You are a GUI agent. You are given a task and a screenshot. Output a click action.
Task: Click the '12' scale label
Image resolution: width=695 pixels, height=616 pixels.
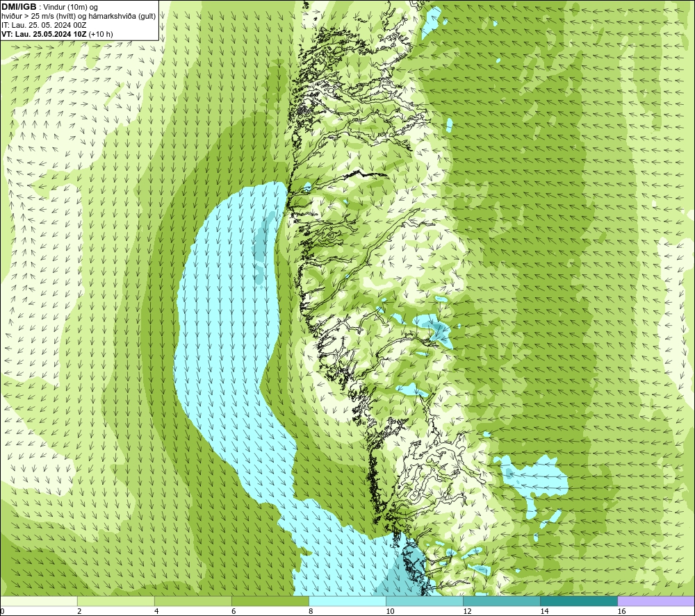467,612
